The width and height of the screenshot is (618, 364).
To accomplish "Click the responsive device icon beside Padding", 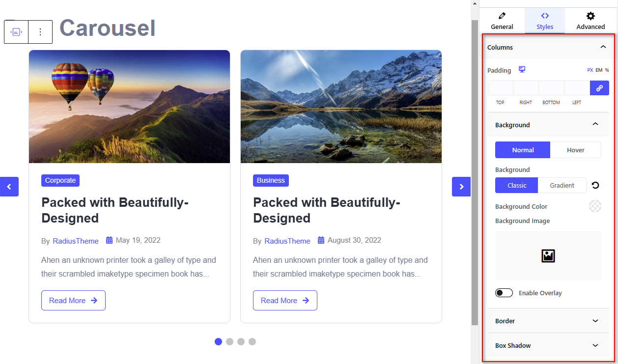I will (x=522, y=70).
